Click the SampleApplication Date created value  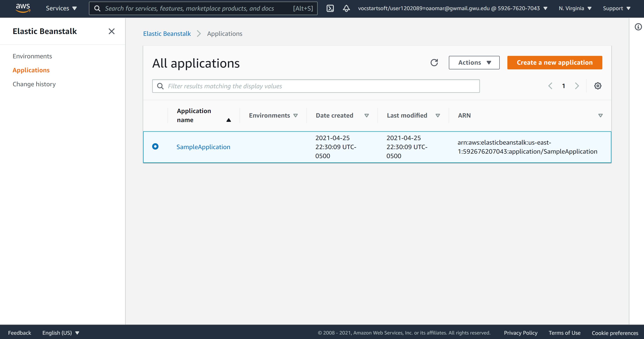(x=336, y=147)
